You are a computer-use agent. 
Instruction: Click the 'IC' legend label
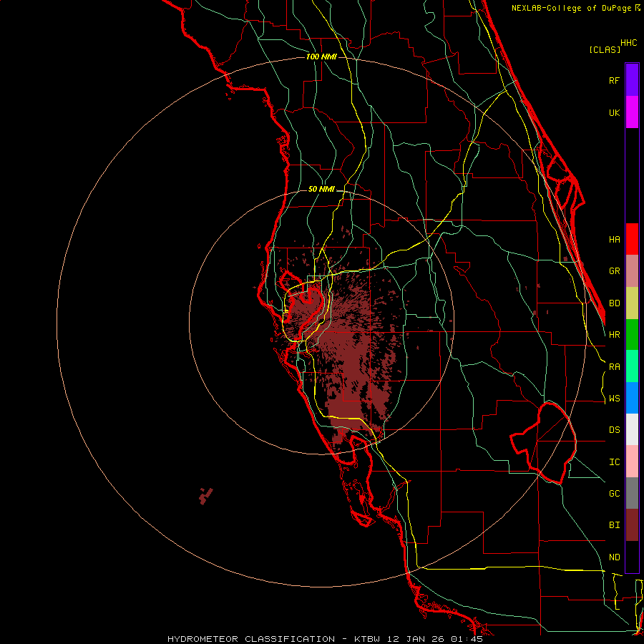click(x=614, y=462)
